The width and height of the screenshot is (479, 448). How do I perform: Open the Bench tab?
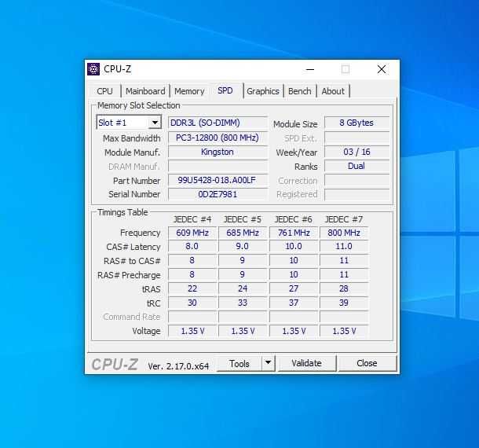pos(300,91)
